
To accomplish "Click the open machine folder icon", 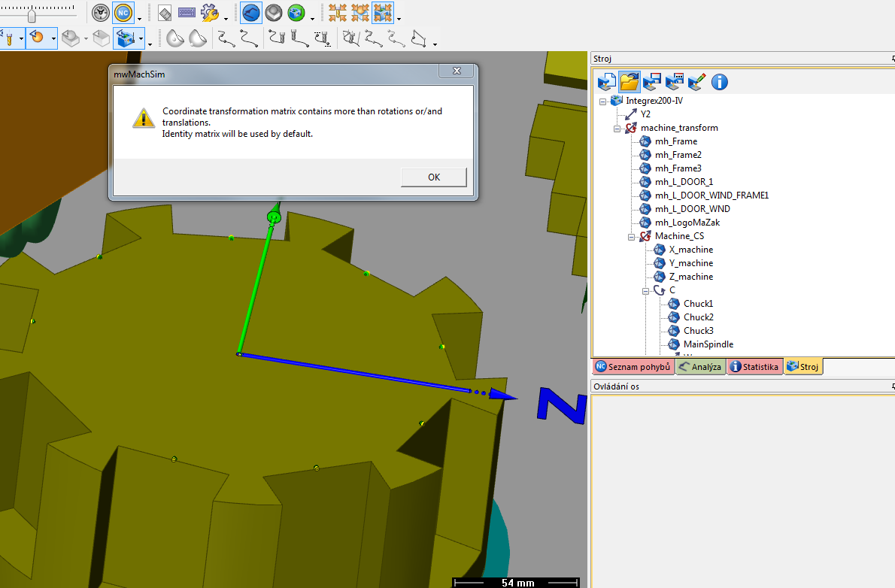I will click(630, 81).
